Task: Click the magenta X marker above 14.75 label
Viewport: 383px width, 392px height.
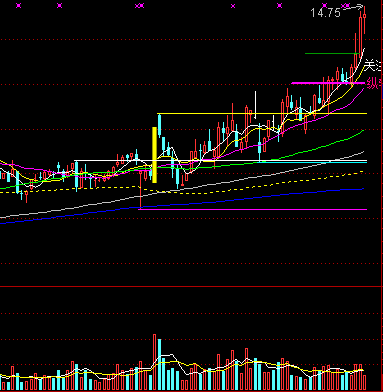Action: click(x=324, y=6)
